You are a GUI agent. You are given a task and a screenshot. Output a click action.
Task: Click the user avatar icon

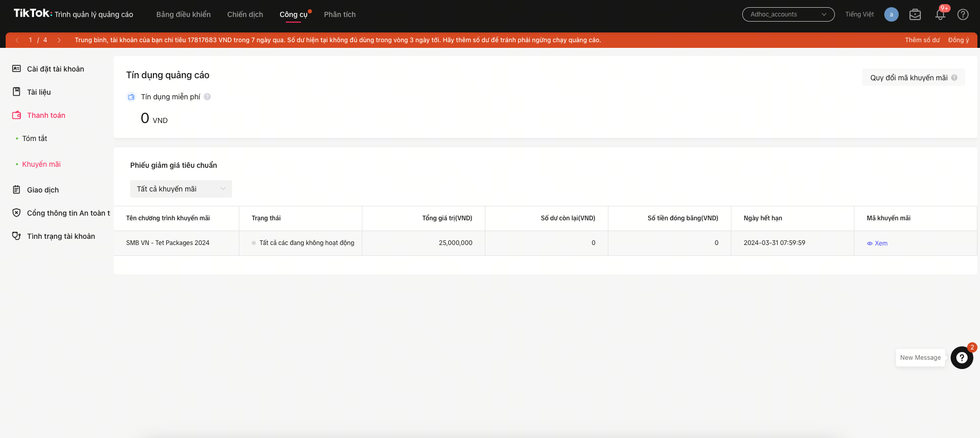coord(891,14)
